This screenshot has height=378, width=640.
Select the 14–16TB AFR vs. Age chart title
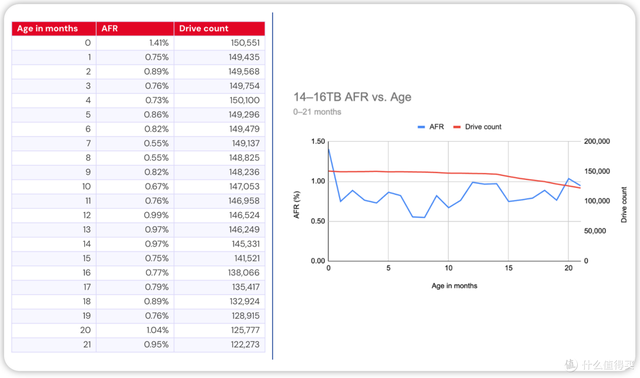352,97
